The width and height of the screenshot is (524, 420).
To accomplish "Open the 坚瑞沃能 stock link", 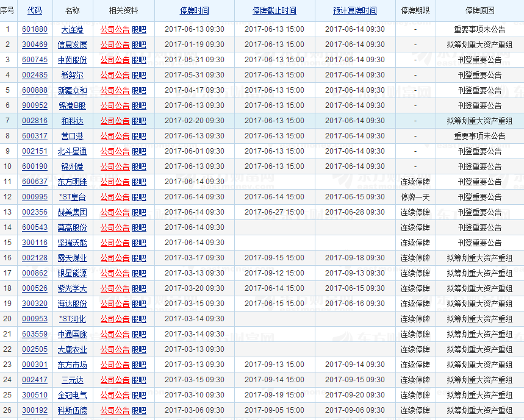I will click(x=72, y=243).
